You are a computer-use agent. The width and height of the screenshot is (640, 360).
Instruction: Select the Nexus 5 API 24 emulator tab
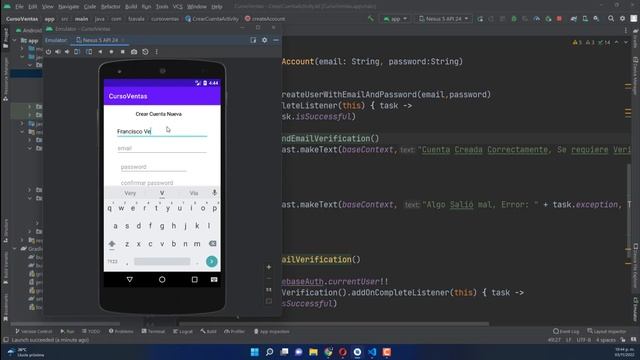(100, 40)
